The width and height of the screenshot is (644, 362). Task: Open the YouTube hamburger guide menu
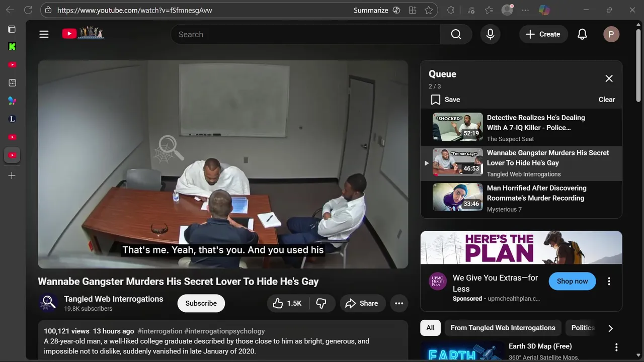[44, 34]
